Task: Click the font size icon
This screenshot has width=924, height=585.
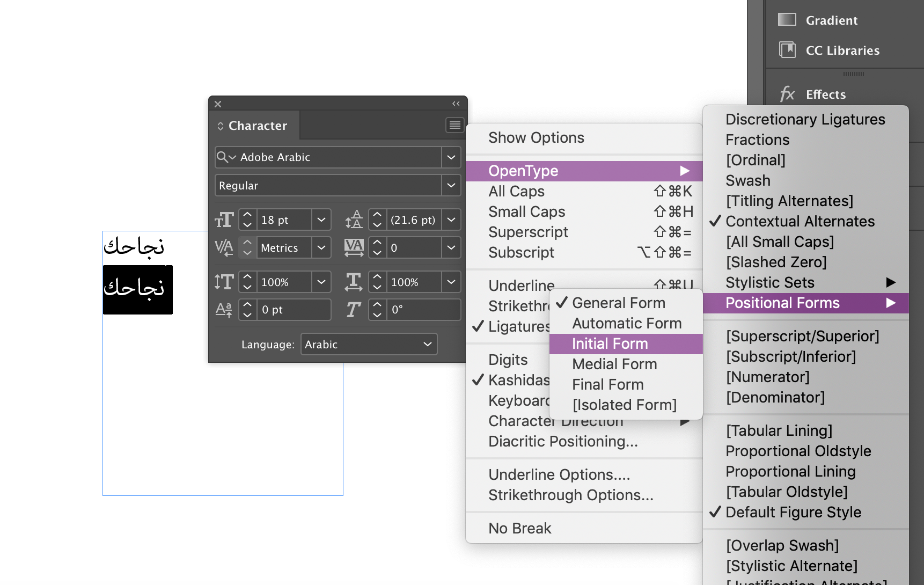Action: click(x=224, y=220)
